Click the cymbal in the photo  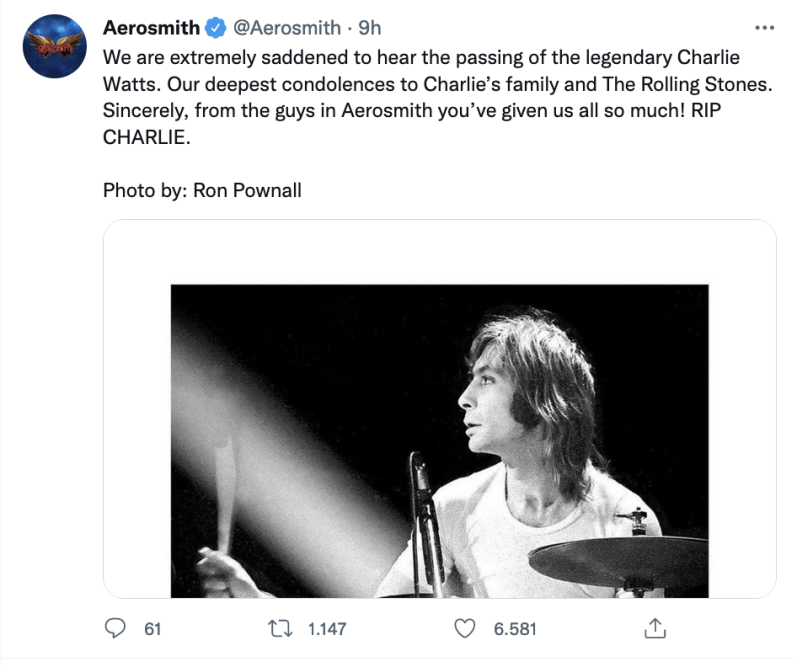tap(618, 558)
